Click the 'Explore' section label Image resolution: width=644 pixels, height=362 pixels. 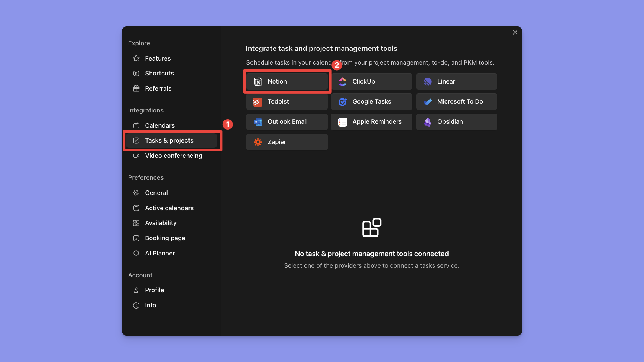coord(139,43)
